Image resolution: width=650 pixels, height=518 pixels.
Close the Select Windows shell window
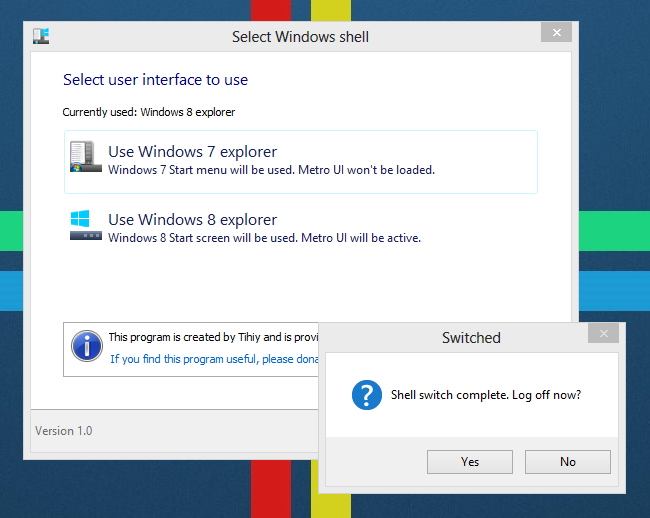tap(556, 32)
